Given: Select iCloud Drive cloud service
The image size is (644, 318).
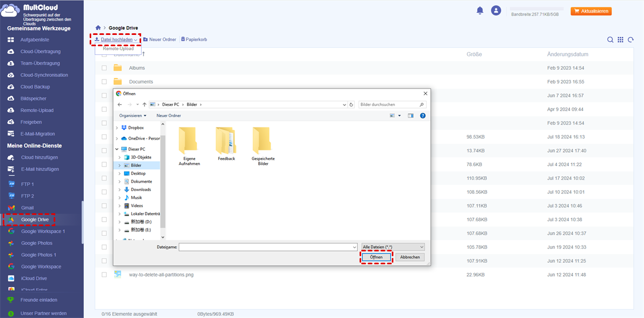Looking at the screenshot, I should 34,278.
